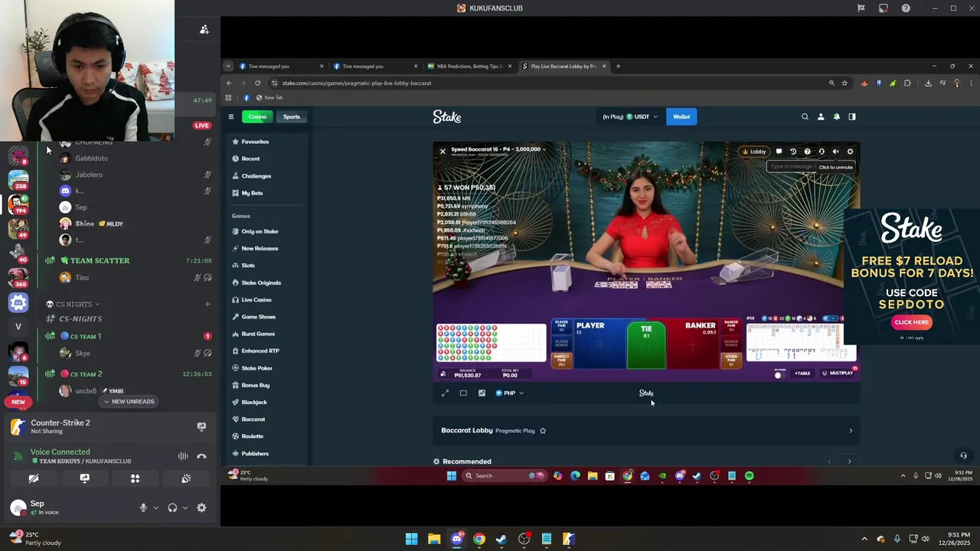The image size is (980, 551).
Task: Open File Explorer from taskbar
Action: 434,539
